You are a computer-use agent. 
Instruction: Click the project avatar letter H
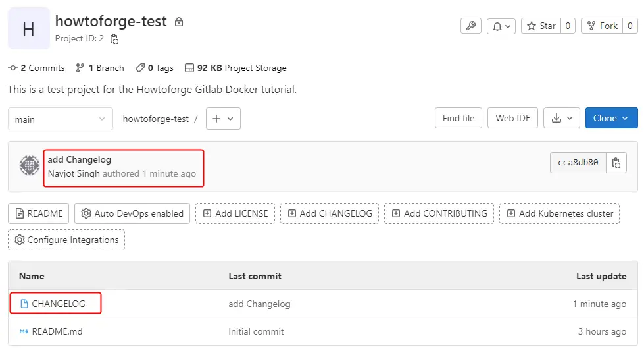point(29,29)
